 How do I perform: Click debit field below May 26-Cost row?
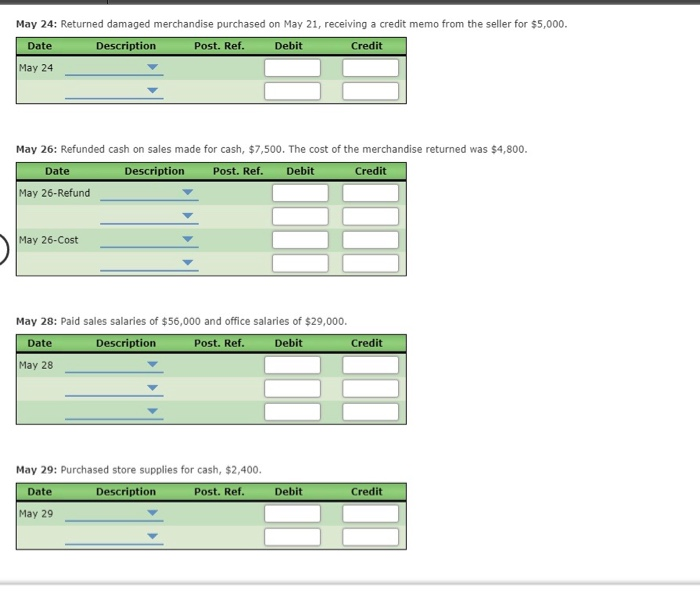[x=300, y=263]
